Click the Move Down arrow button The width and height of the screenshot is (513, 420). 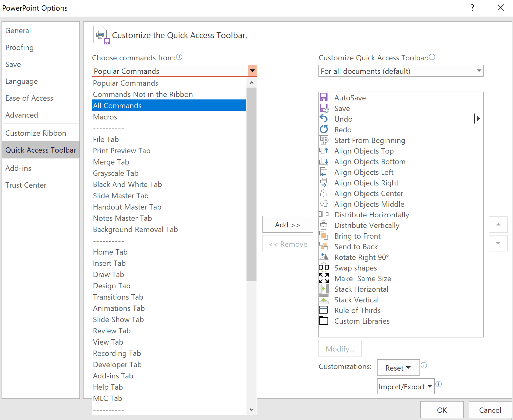pos(498,243)
